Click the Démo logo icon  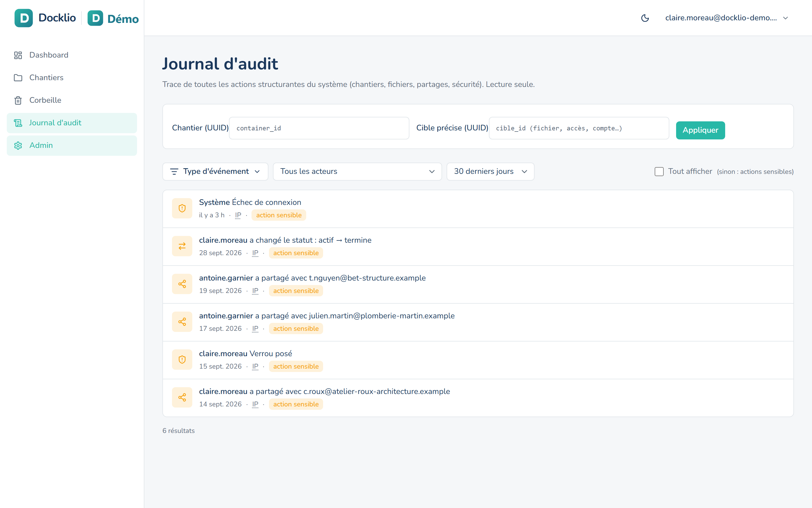(95, 18)
